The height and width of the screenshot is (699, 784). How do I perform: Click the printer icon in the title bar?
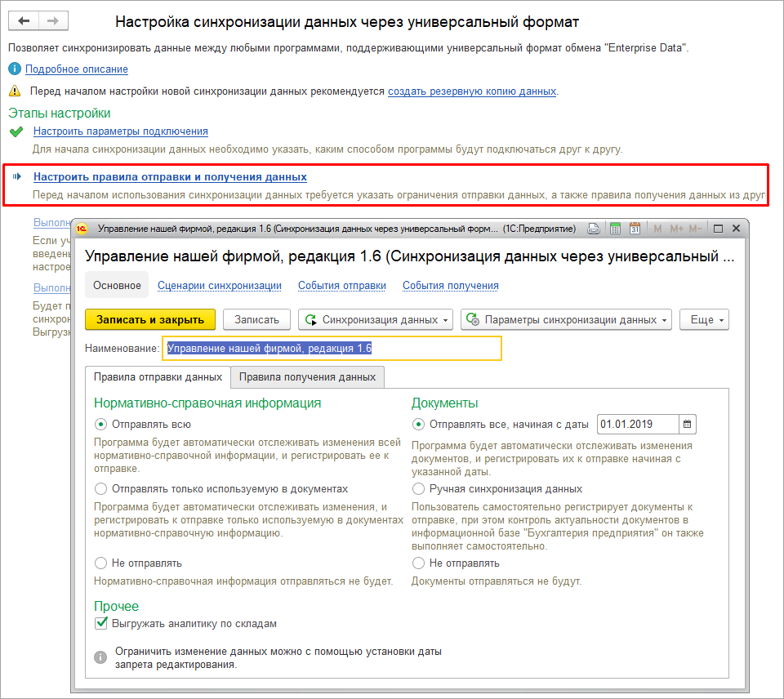[x=595, y=229]
